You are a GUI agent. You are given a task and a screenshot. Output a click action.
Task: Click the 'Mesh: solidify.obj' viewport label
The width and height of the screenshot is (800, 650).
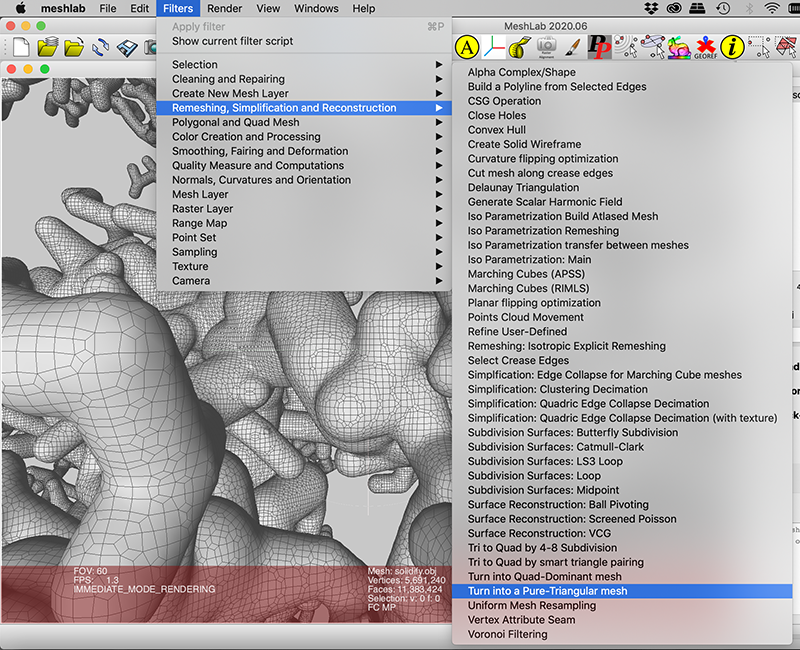402,571
